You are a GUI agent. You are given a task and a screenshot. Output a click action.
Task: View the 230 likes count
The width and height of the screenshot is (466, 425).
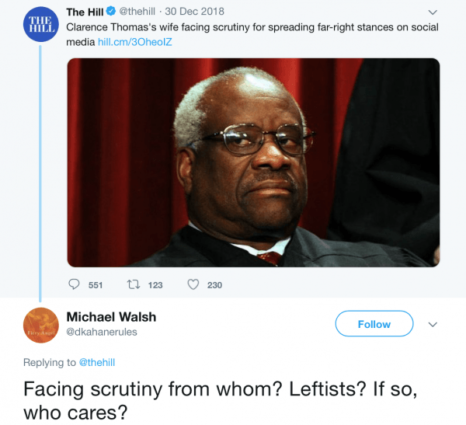215,285
